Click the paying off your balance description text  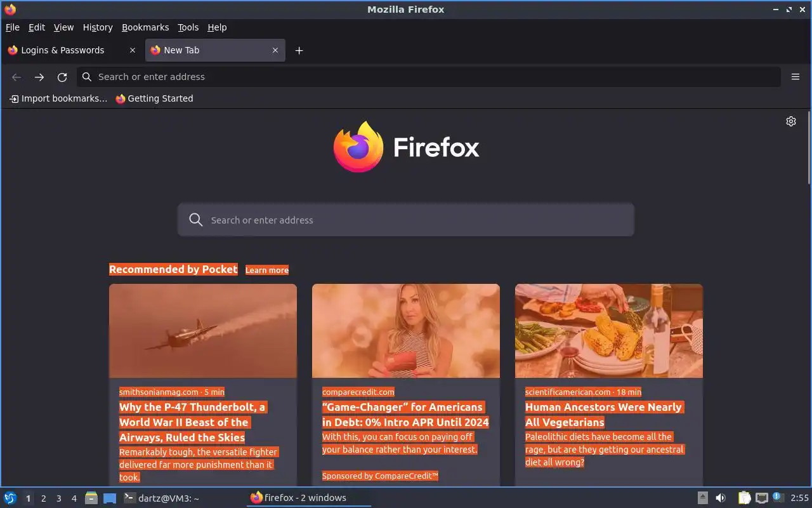point(400,443)
